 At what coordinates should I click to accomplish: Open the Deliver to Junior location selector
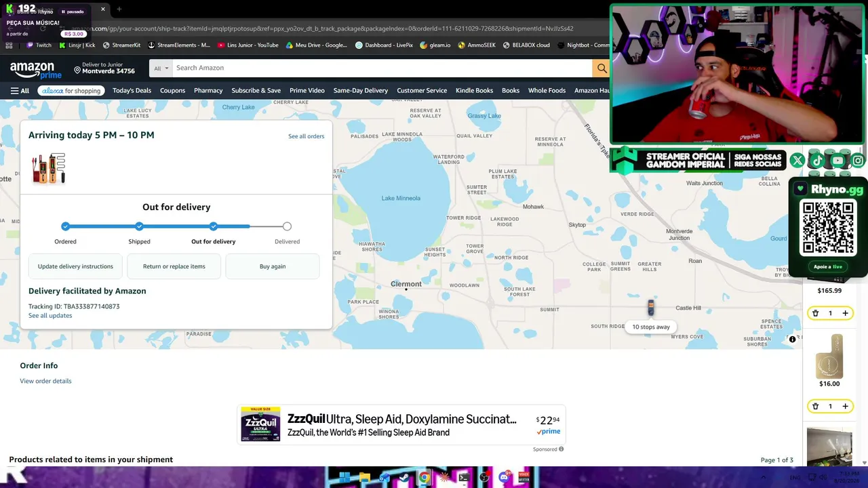(x=104, y=68)
